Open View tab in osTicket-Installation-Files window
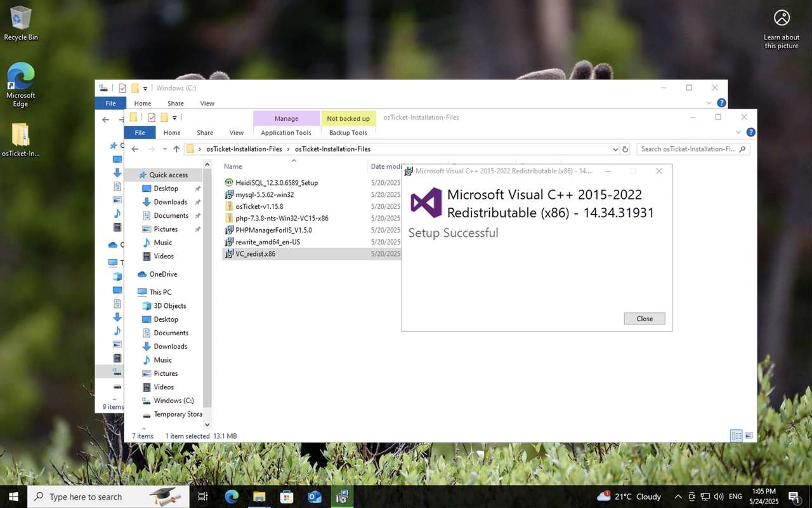Image resolution: width=812 pixels, height=508 pixels. click(237, 133)
